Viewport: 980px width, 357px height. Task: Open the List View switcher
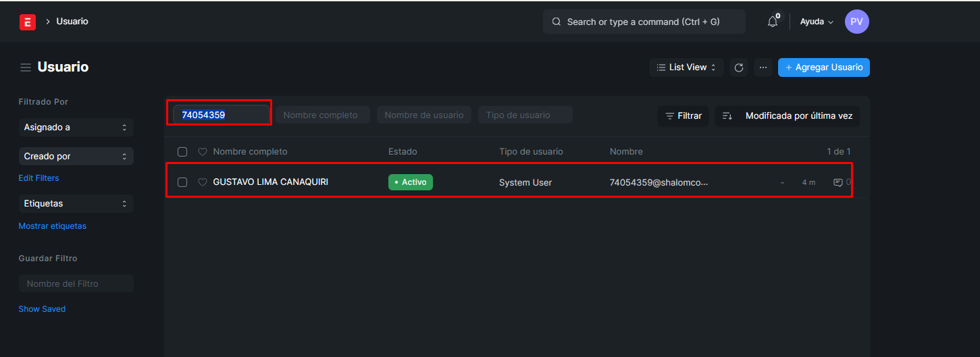coord(686,67)
